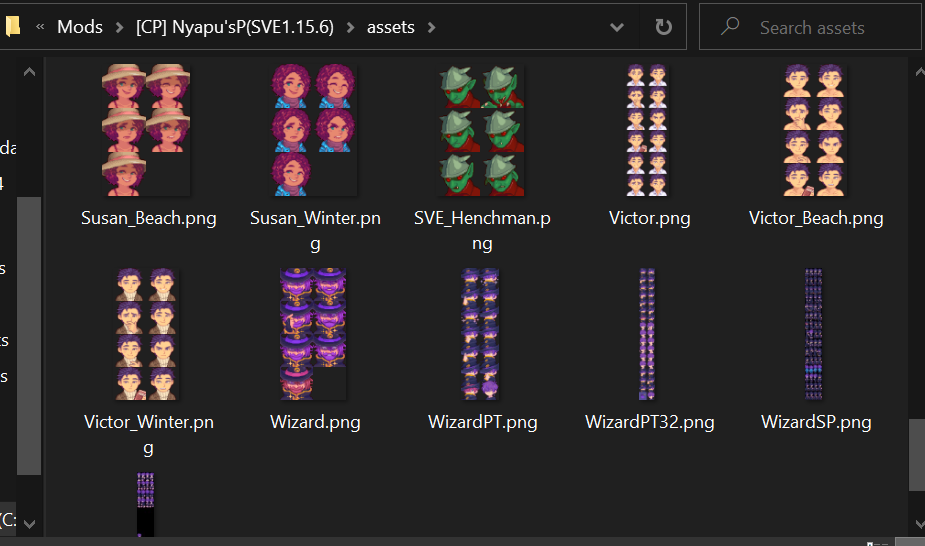This screenshot has width=925, height=546.
Task: Select the Susan_Winter.png file thumbnail
Action: [x=315, y=130]
